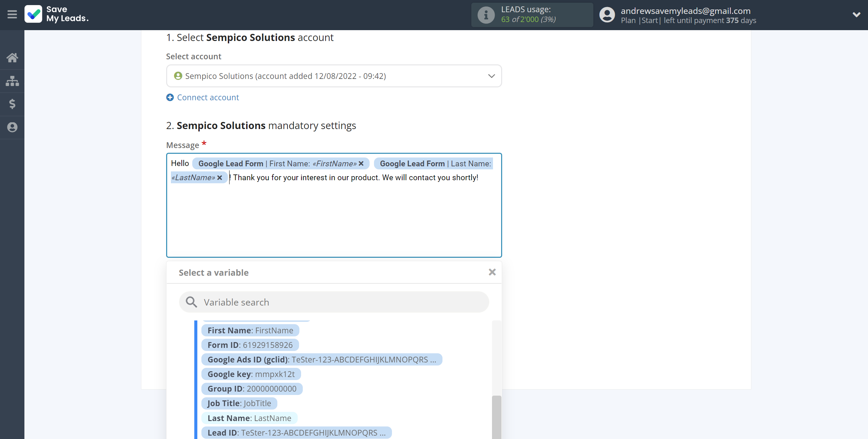Open billing dollar icon in sidebar
The image size is (868, 439).
coord(12,104)
